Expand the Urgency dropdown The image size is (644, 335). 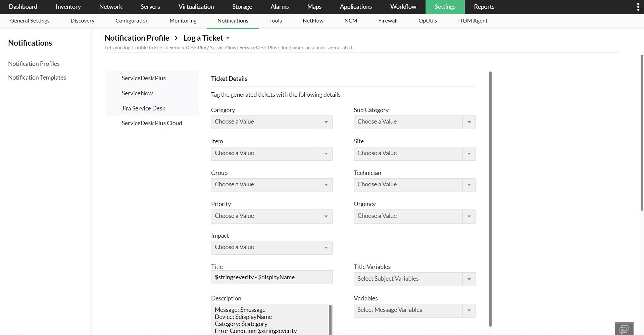[414, 217]
